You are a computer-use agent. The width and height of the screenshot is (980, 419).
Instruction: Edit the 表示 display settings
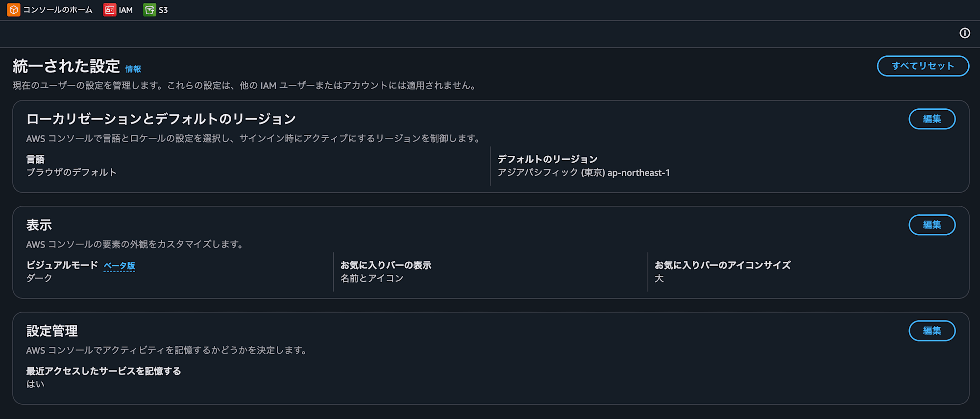point(932,225)
